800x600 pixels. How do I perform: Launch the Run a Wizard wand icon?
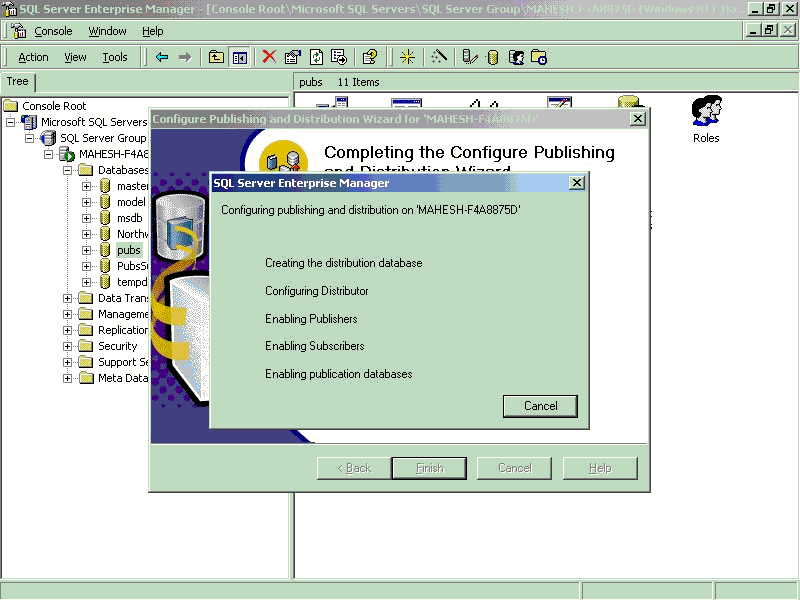(439, 57)
